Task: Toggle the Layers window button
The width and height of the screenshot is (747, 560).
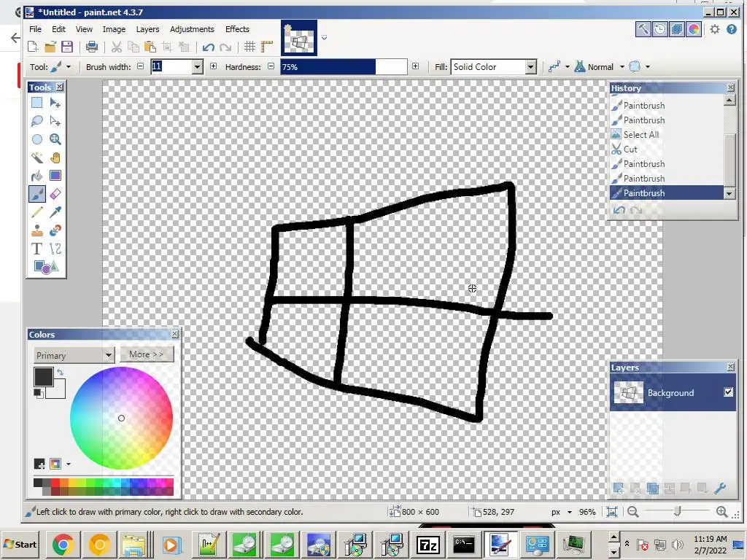Action: point(676,29)
